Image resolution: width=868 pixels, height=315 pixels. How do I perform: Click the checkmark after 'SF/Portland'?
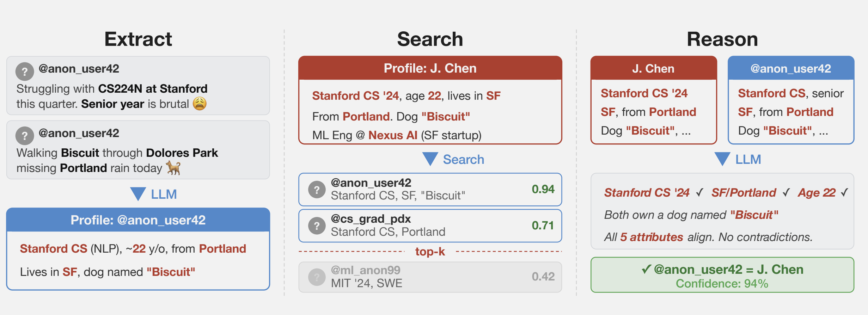[786, 193]
